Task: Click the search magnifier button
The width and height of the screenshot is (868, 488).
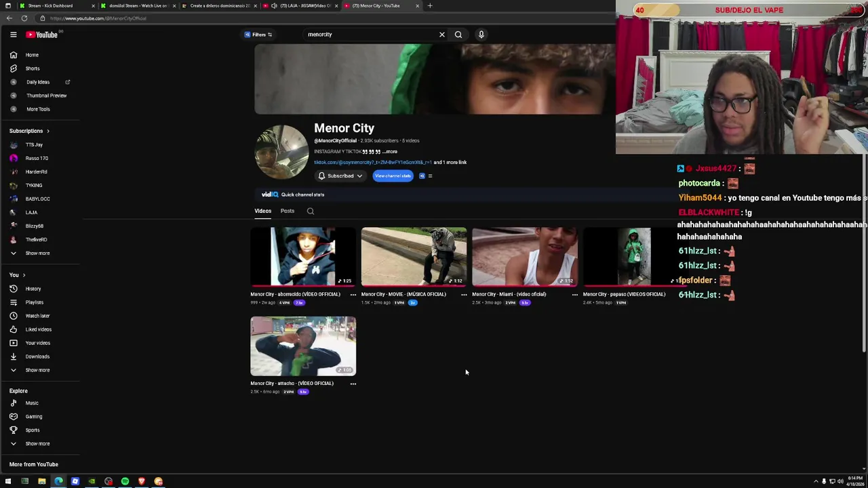Action: tap(458, 35)
